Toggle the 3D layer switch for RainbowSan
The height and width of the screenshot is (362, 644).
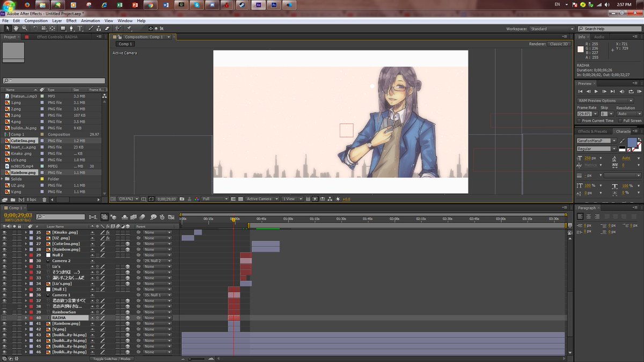pos(128,312)
